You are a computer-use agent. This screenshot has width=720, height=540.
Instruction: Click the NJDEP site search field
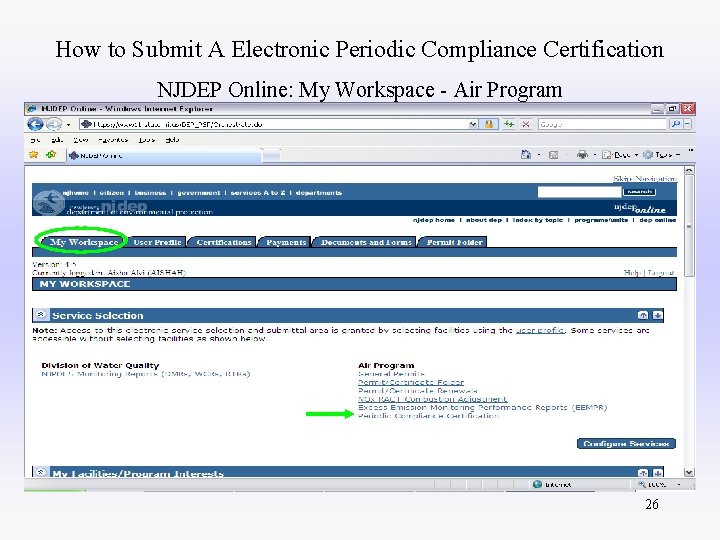click(579, 192)
